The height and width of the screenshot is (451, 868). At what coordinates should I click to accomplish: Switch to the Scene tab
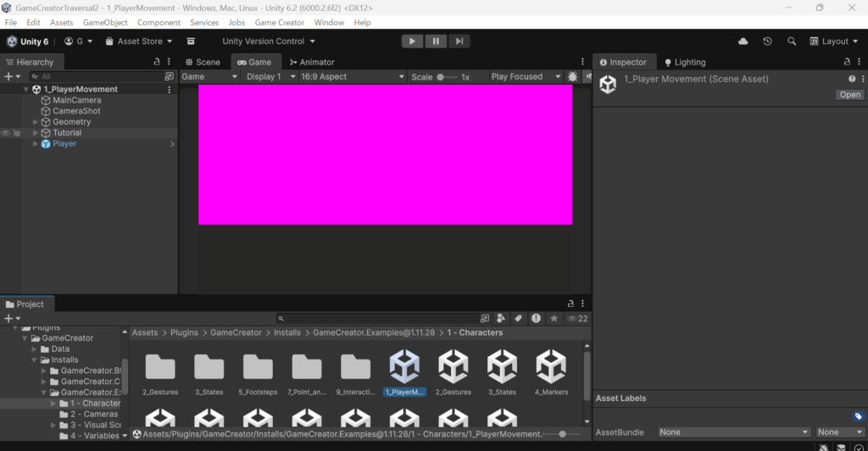(x=202, y=62)
